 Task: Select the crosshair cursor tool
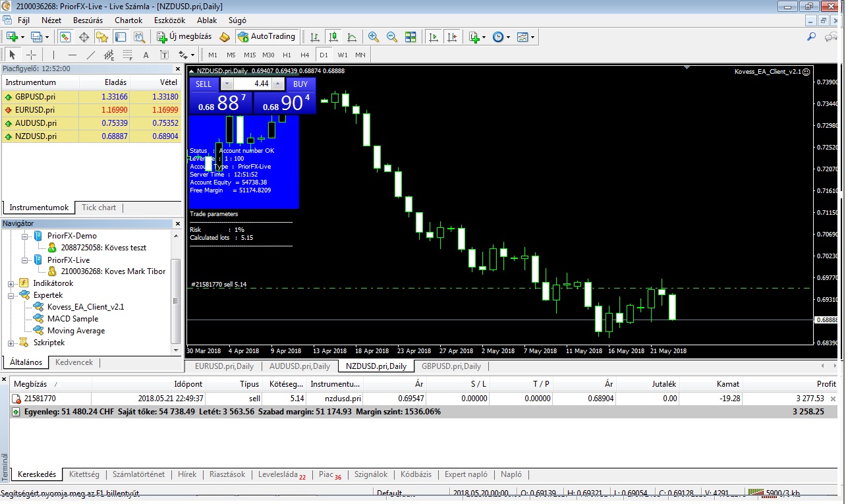31,55
